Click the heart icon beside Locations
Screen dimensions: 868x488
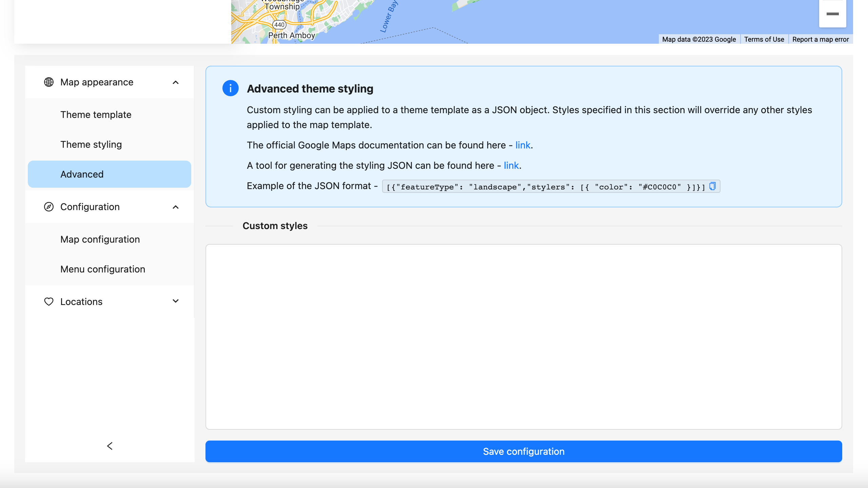coord(48,301)
